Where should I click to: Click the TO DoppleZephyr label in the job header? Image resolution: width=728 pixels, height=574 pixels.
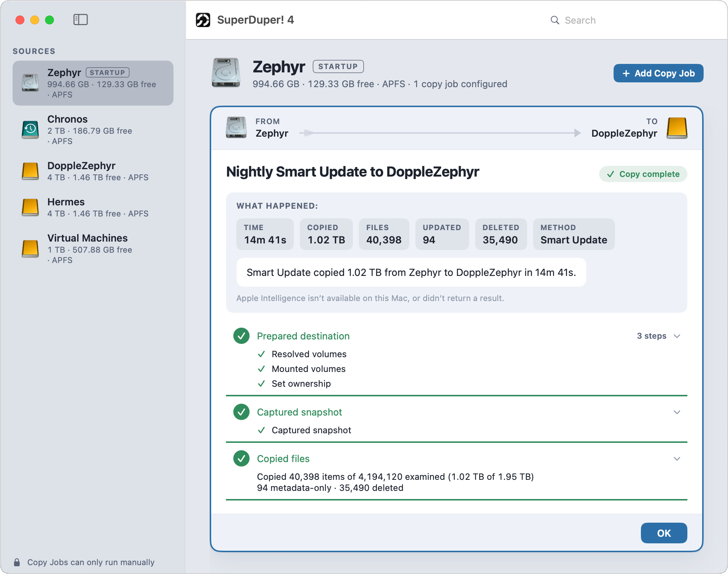tap(624, 128)
